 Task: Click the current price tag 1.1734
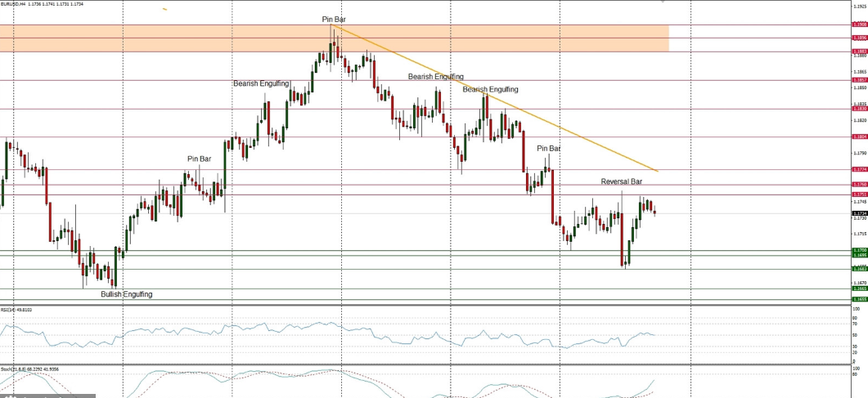859,213
